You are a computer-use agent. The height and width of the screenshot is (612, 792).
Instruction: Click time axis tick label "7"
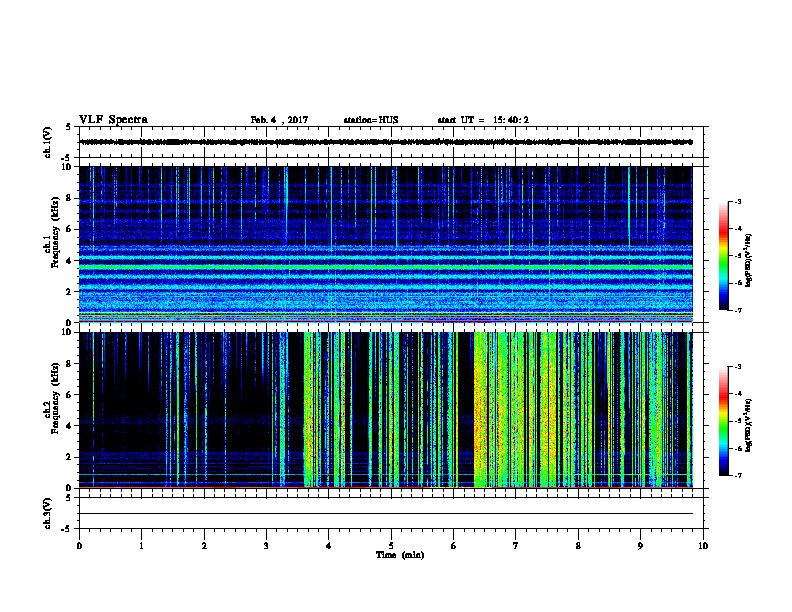[516, 546]
